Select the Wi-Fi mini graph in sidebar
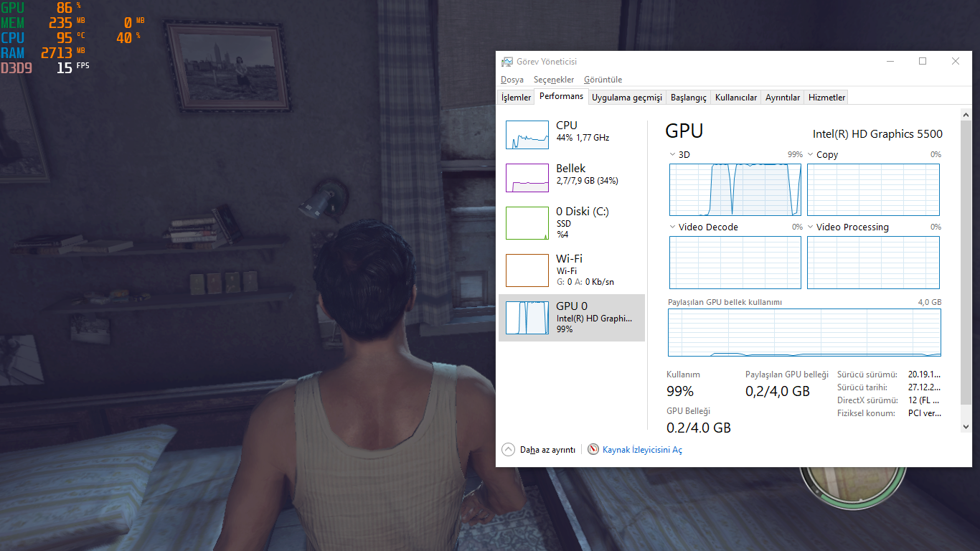Image resolution: width=980 pixels, height=551 pixels. coord(527,270)
